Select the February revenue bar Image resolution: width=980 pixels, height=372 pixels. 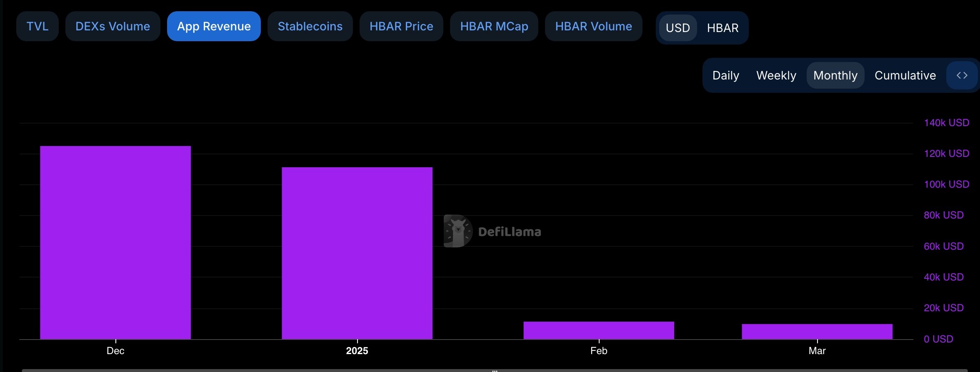click(599, 330)
